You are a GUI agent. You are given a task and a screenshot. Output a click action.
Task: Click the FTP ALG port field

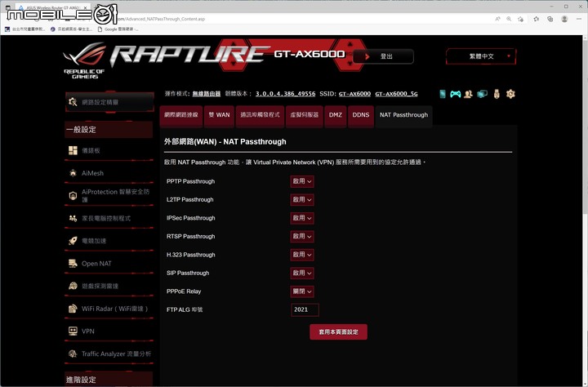pyautogui.click(x=305, y=309)
